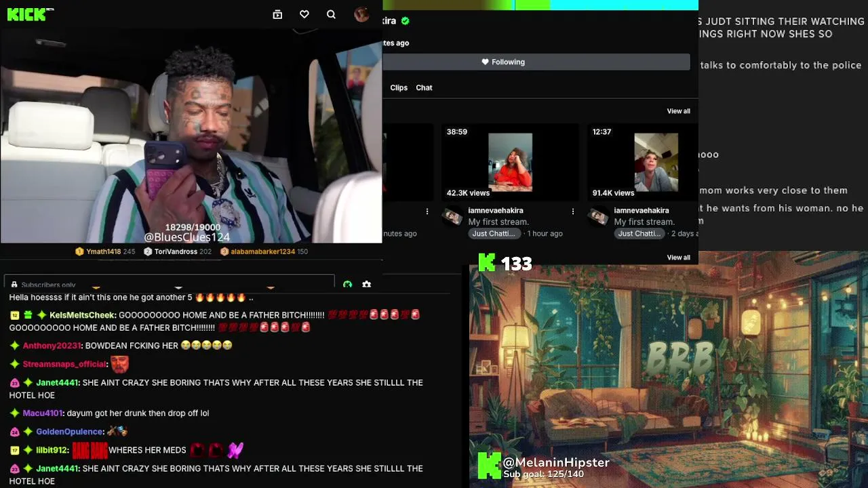Screen dimensions: 868x488
Task: Click bronze rank three badge by alabamabarker1234
Action: [224, 251]
